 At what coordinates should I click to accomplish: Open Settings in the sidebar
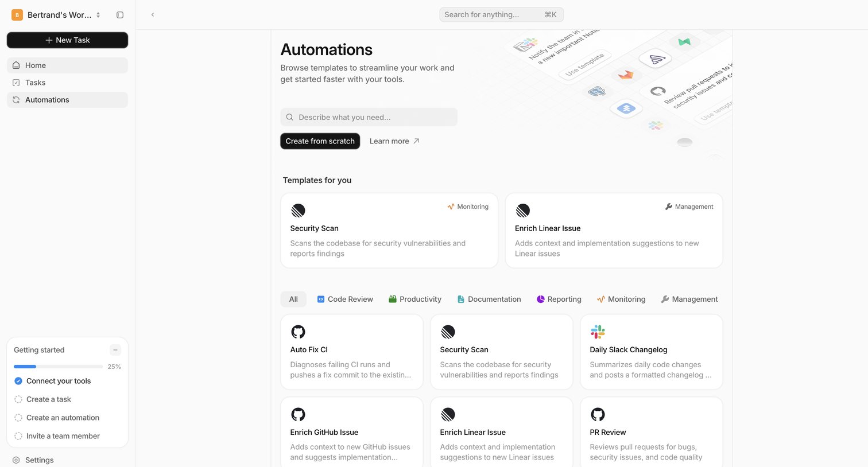(67, 460)
